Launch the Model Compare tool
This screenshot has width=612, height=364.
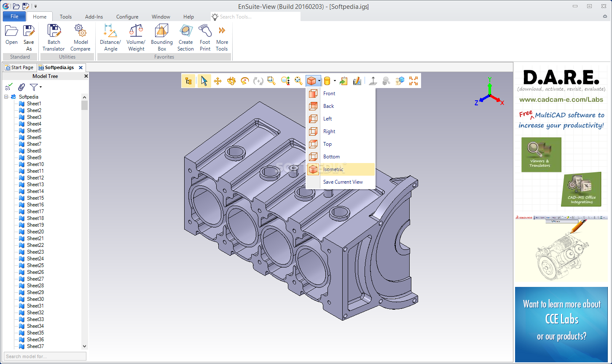(81, 37)
